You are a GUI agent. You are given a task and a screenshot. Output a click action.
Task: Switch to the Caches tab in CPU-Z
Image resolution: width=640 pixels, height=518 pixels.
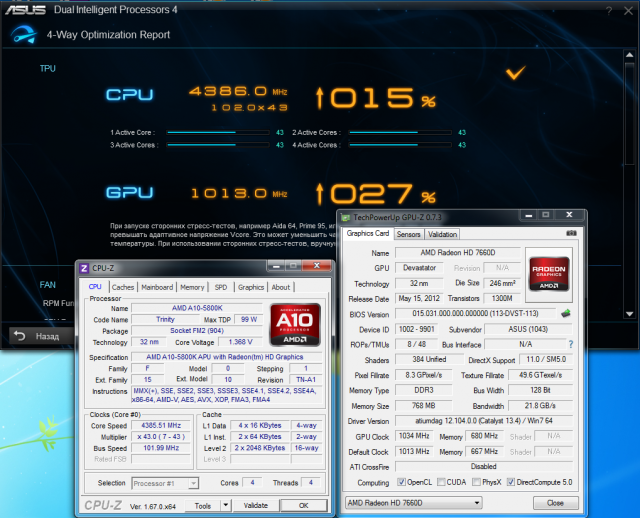click(123, 287)
